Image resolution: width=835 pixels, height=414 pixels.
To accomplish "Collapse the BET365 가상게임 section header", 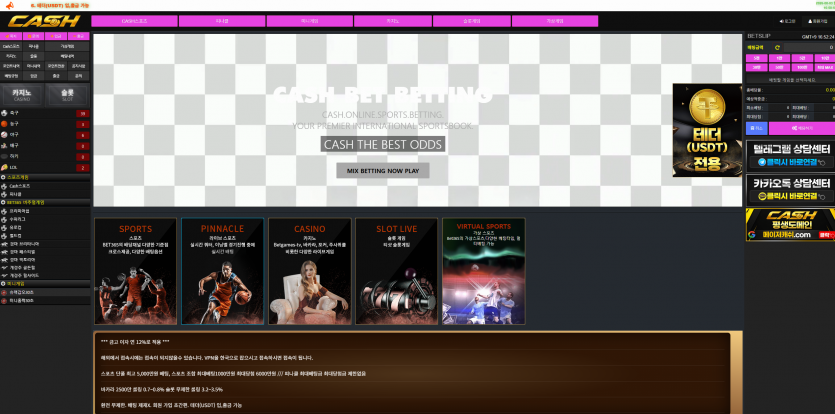I will tap(45, 202).
